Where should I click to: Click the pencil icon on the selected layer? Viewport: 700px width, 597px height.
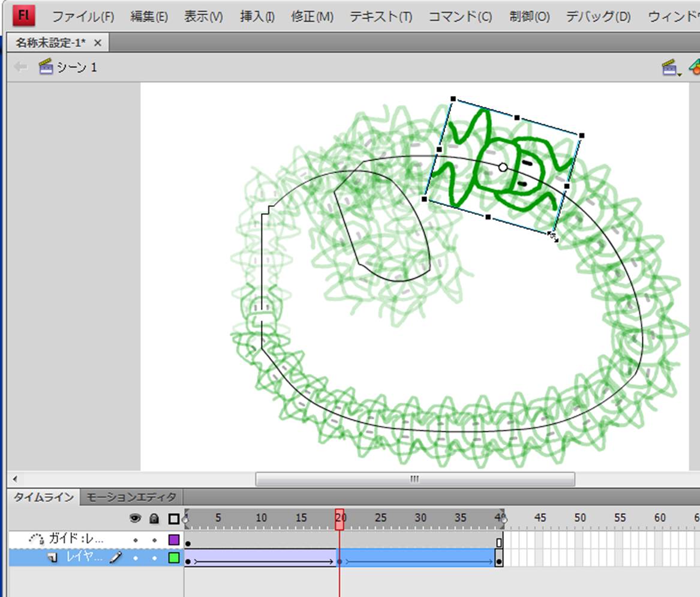116,558
